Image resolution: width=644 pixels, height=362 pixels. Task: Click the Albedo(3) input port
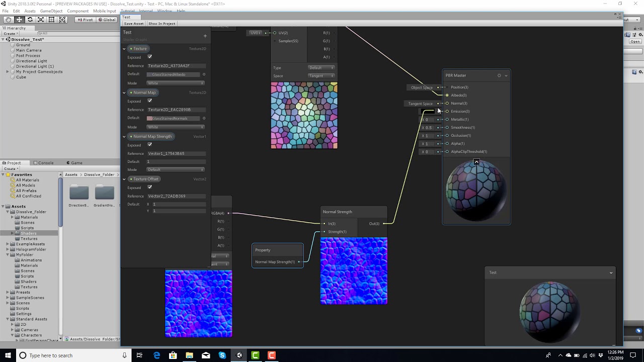click(x=447, y=95)
